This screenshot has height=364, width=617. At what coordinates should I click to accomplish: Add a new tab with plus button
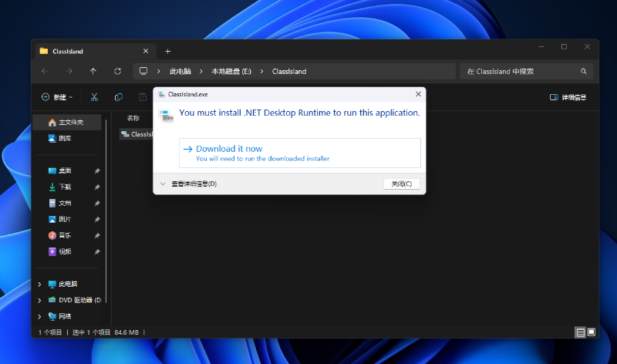[x=168, y=51]
